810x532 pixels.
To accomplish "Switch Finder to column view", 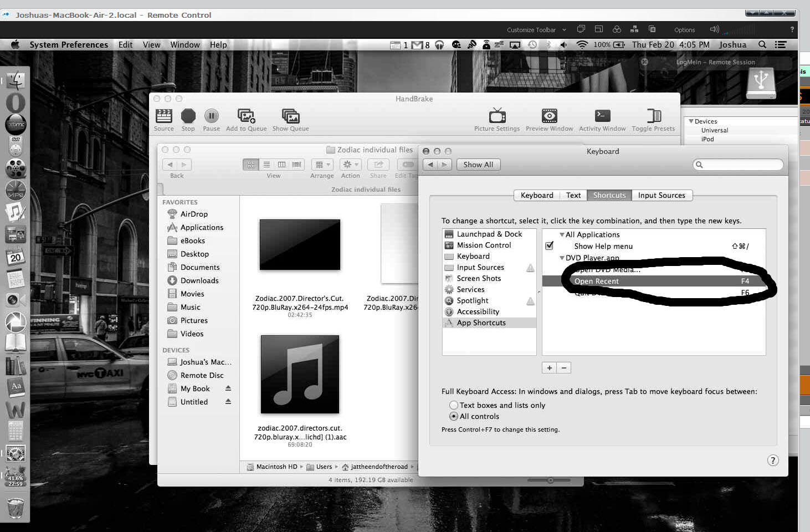I will (x=281, y=165).
